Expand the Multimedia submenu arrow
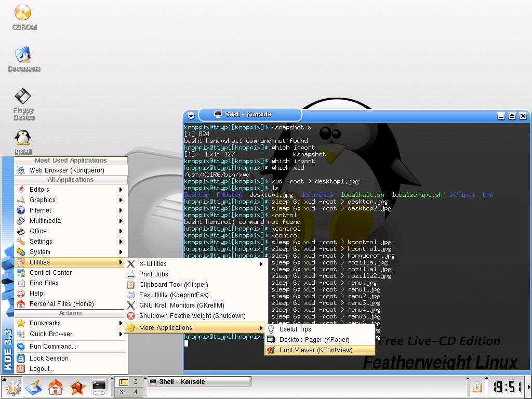Screen dimensions: 532x399 click(x=121, y=220)
